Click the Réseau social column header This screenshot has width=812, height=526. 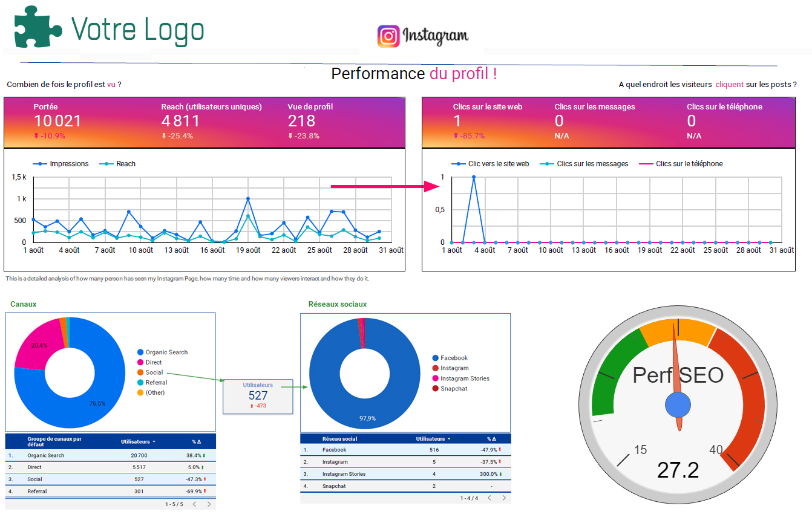tap(339, 439)
